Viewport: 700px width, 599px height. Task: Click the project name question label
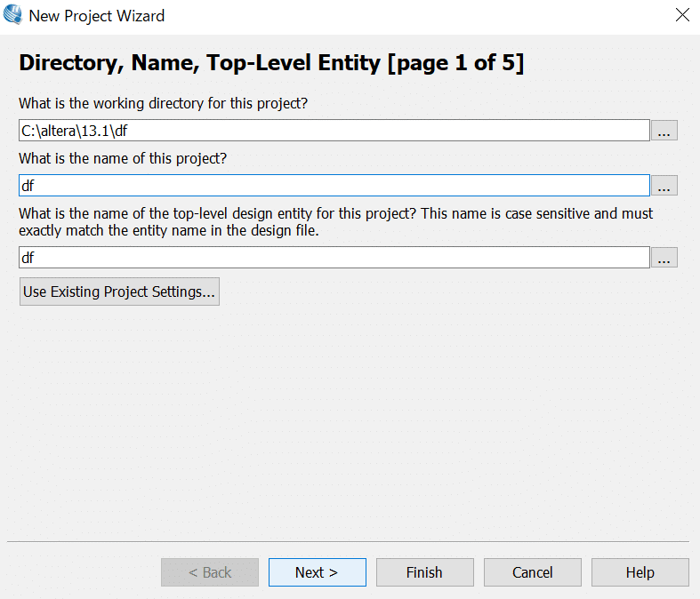click(123, 158)
